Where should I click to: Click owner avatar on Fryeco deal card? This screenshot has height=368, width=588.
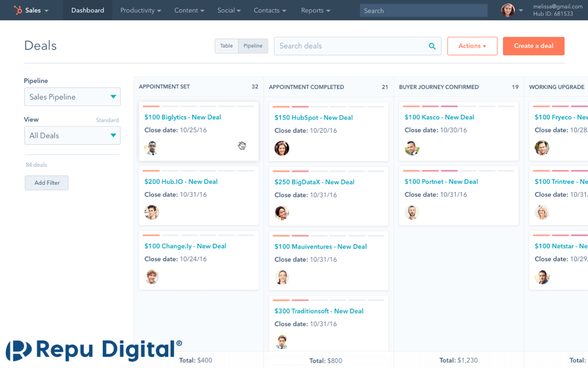(542, 148)
